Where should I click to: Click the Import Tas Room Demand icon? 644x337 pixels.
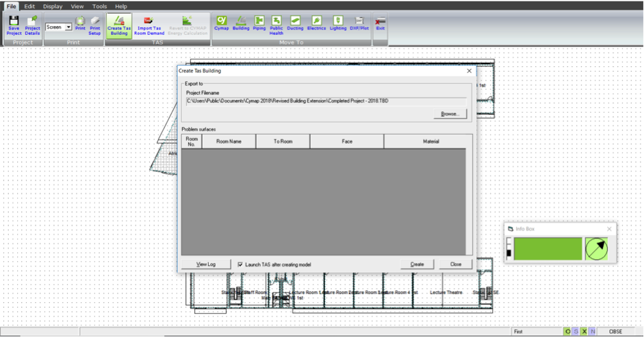149,26
